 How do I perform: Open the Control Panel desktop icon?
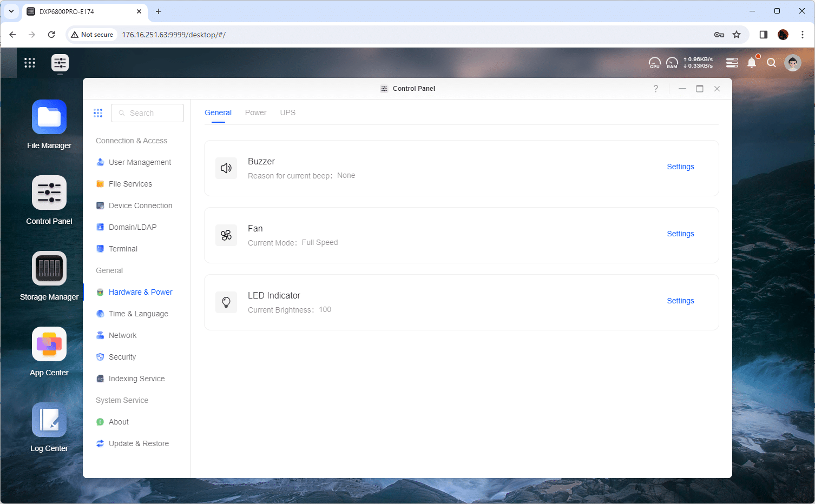[49, 193]
